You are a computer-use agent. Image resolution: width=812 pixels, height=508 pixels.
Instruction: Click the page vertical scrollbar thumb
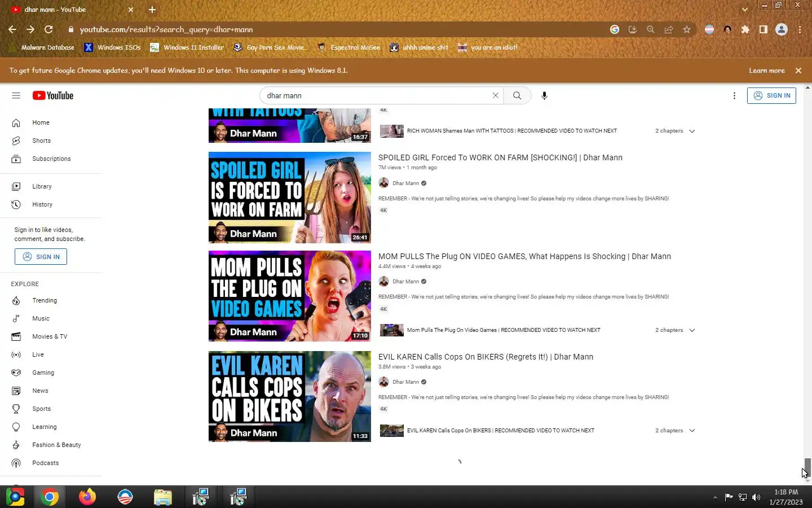[807, 466]
